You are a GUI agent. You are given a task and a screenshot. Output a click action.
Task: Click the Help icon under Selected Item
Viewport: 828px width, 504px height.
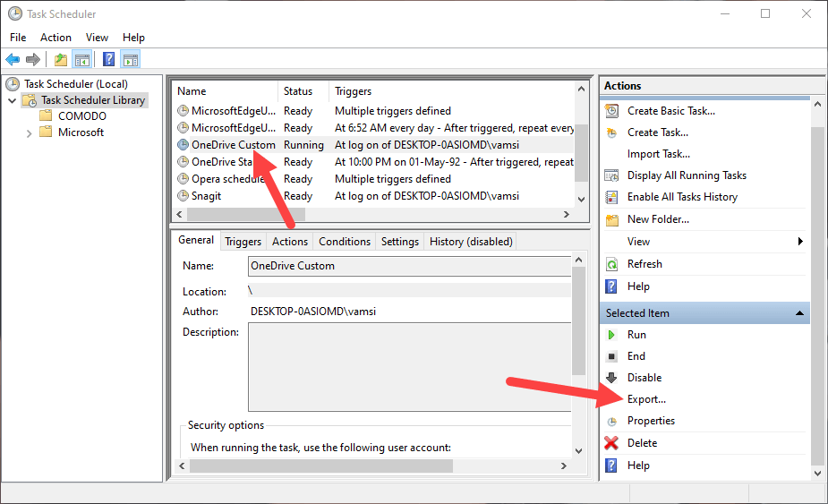(x=611, y=466)
